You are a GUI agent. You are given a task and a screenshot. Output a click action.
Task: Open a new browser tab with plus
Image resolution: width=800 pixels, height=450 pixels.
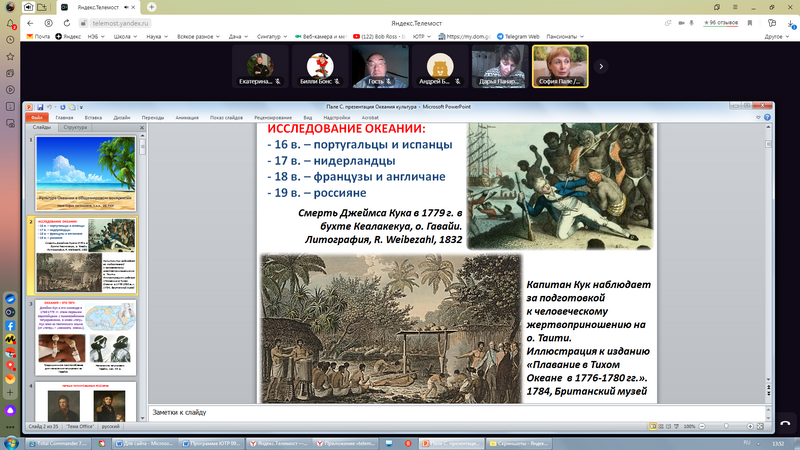pos(152,7)
